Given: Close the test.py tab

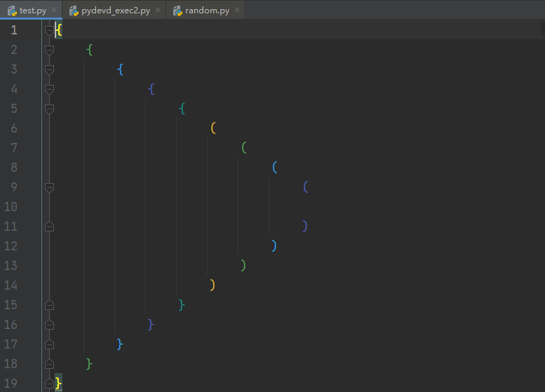Looking at the screenshot, I should 54,10.
